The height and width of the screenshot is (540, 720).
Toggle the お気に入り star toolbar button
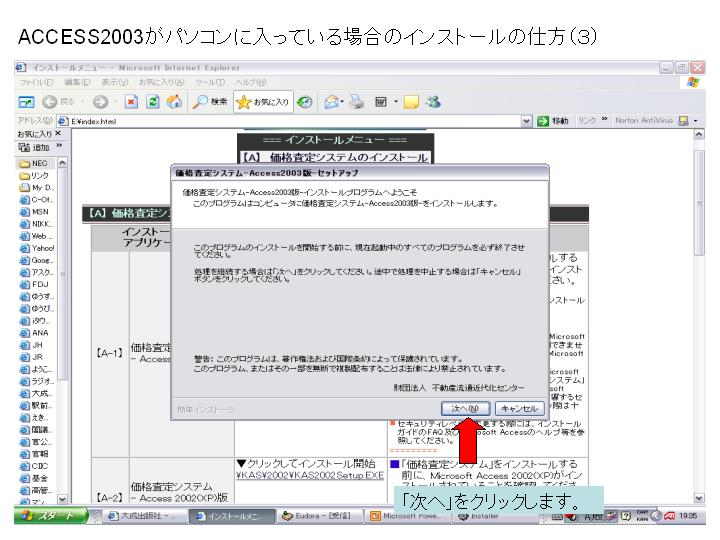click(263, 102)
